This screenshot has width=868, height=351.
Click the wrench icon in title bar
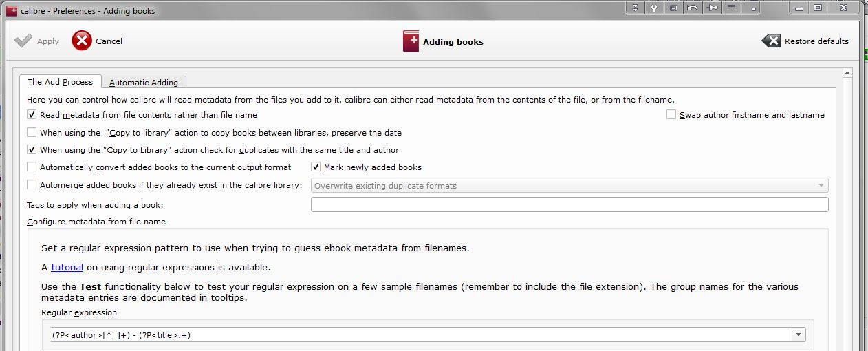click(654, 8)
